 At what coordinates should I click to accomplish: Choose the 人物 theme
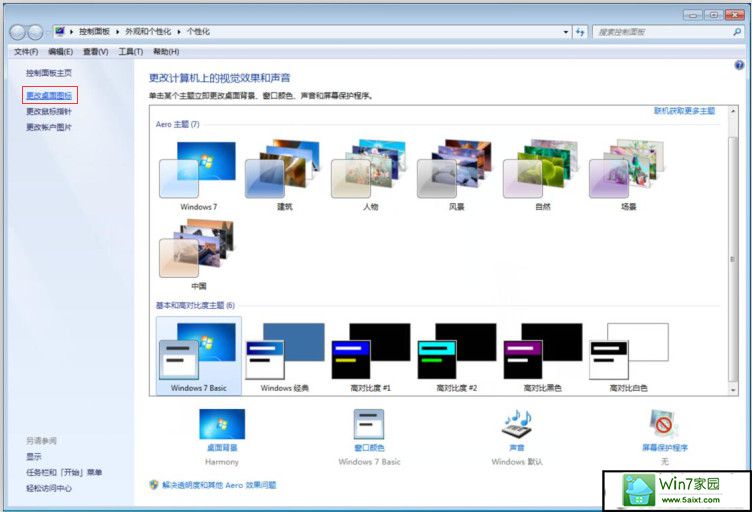coord(370,175)
